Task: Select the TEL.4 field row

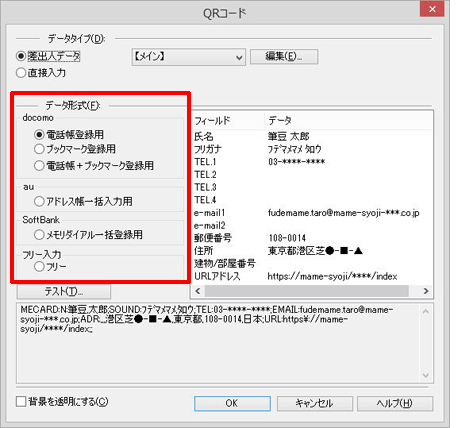Action: 312,200
